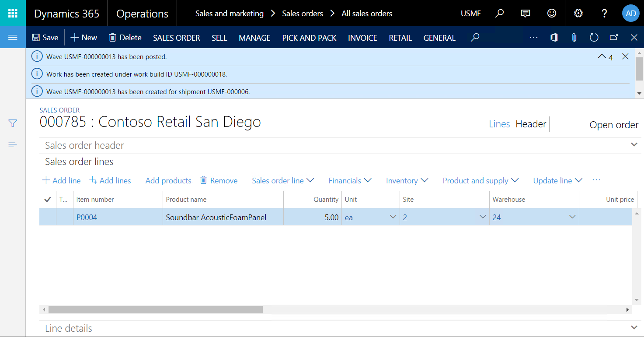Open item number P0004 link

[x=87, y=217]
